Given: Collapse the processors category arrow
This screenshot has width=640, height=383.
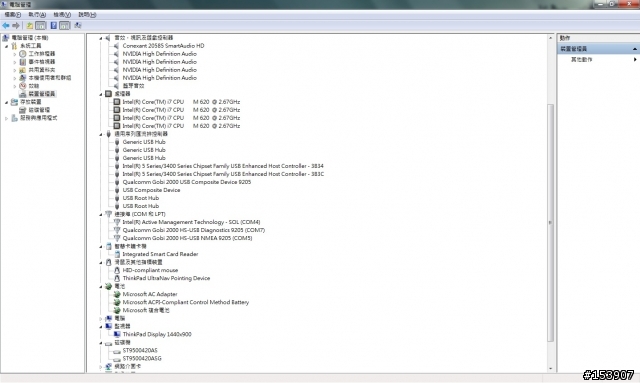Looking at the screenshot, I should pos(101,94).
